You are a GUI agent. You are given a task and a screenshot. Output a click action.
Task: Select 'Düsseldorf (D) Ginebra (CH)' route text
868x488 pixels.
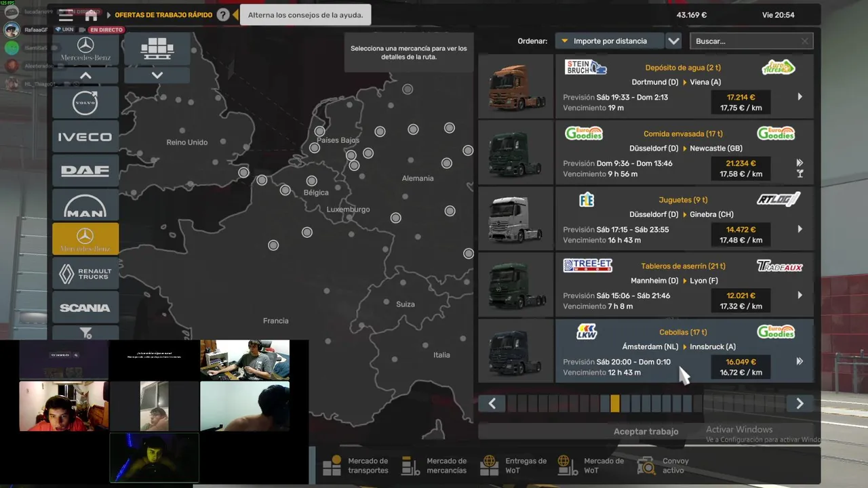point(682,214)
